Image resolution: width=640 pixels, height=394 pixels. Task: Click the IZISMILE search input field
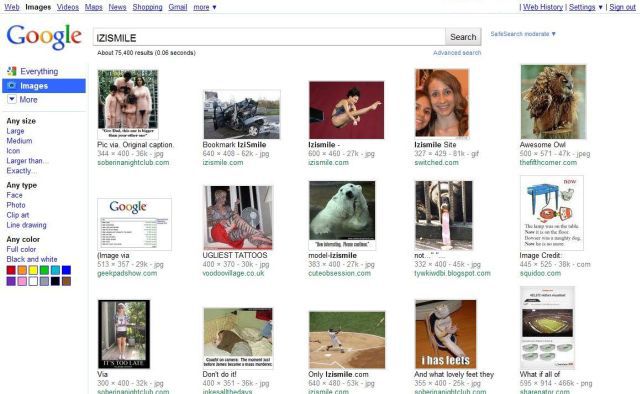point(269,37)
